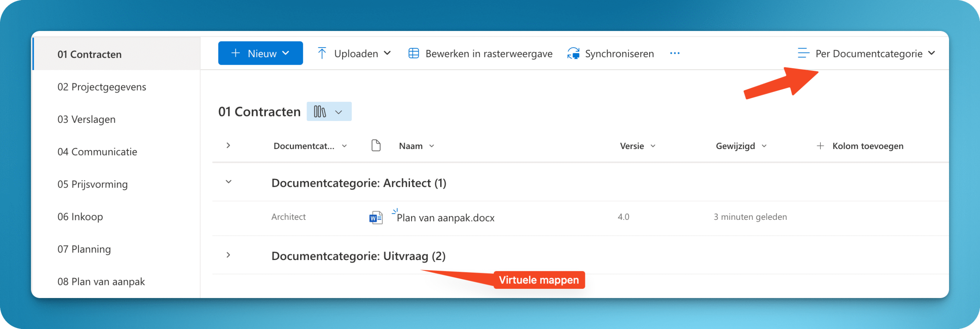Image resolution: width=980 pixels, height=329 pixels.
Task: Click the file type column header icon
Action: [x=376, y=146]
